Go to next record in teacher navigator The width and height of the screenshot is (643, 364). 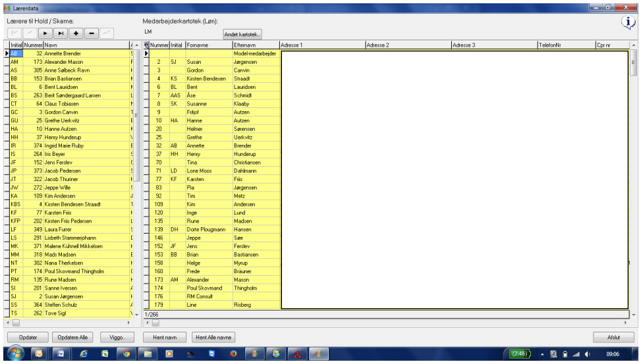click(45, 33)
